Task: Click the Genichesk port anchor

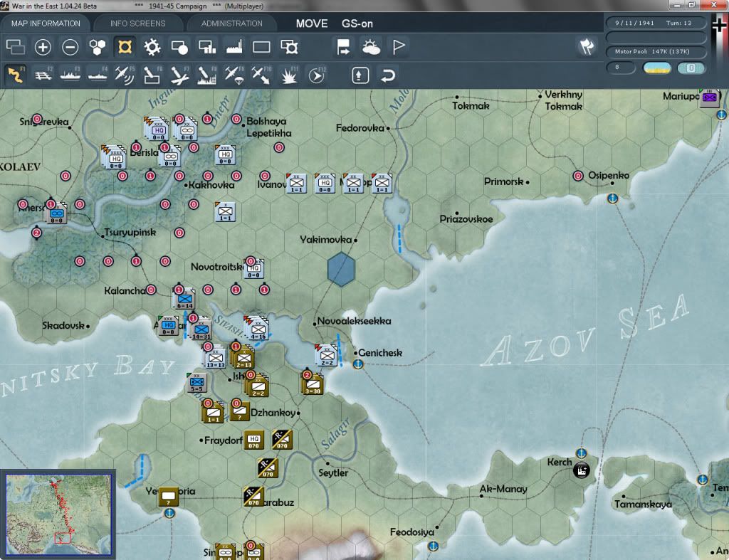Action: click(x=357, y=364)
